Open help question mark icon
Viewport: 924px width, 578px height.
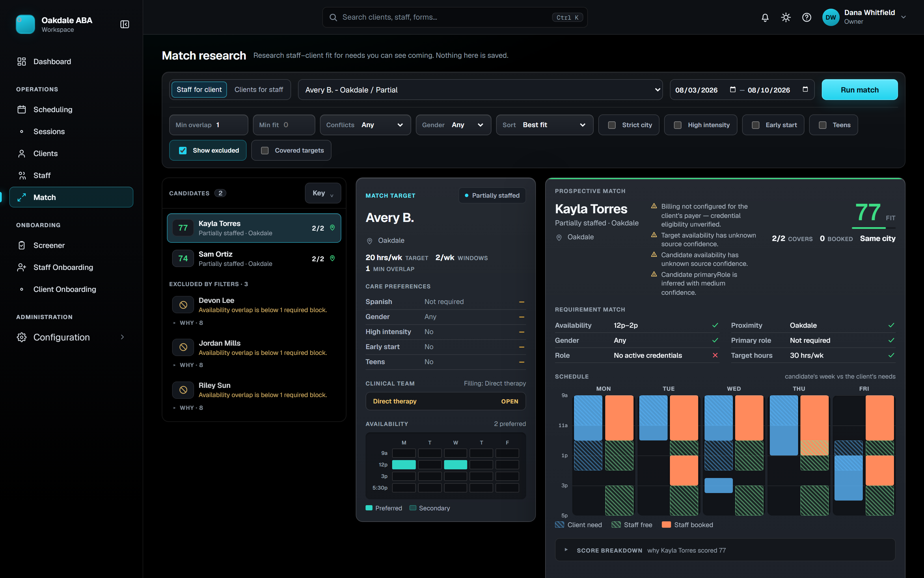(806, 17)
